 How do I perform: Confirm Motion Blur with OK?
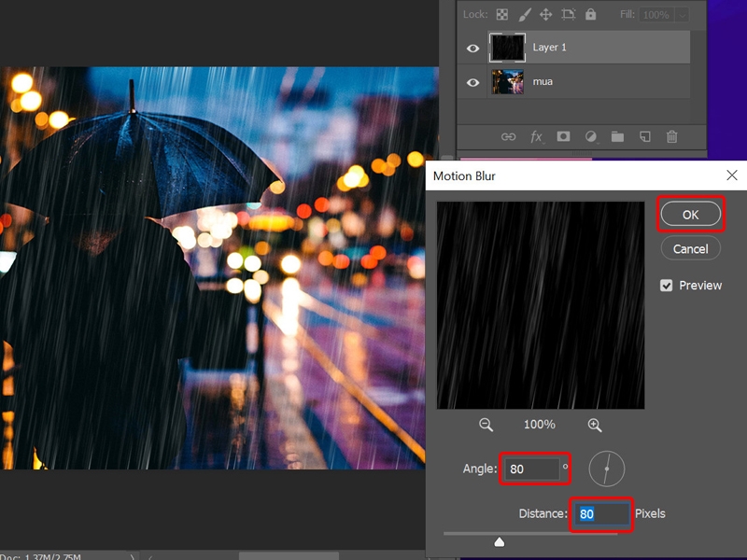691,214
